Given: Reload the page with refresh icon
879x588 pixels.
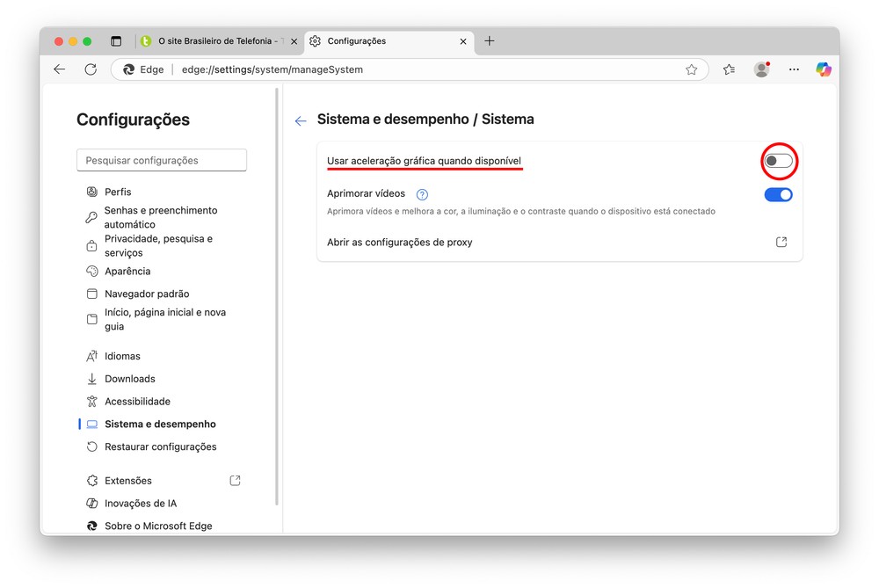Looking at the screenshot, I should pyautogui.click(x=91, y=69).
